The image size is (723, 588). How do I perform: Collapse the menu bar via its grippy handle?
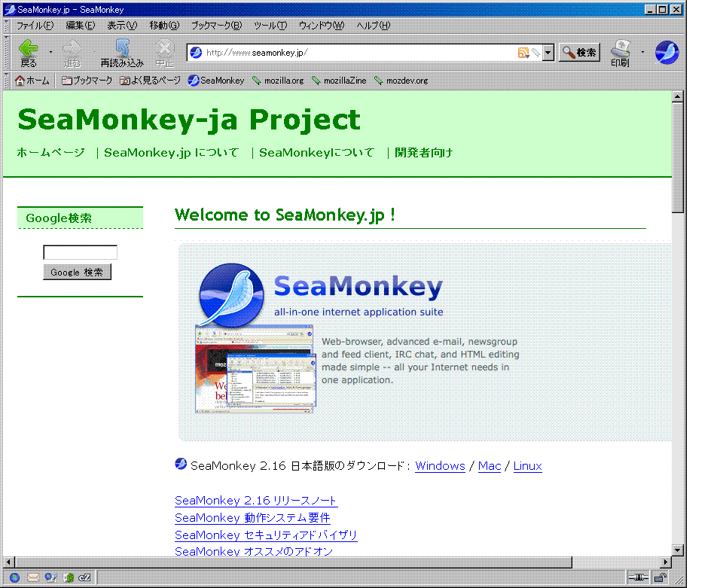[x=7, y=26]
